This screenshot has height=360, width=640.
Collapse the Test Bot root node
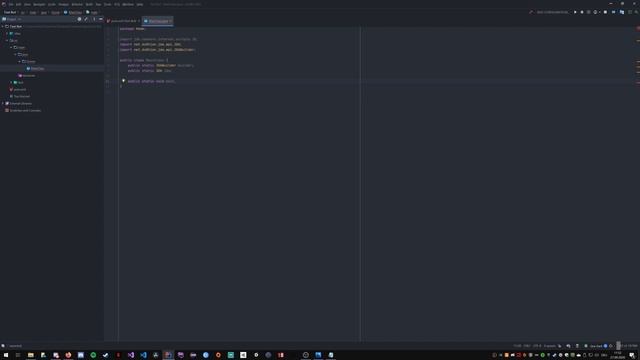[3, 26]
